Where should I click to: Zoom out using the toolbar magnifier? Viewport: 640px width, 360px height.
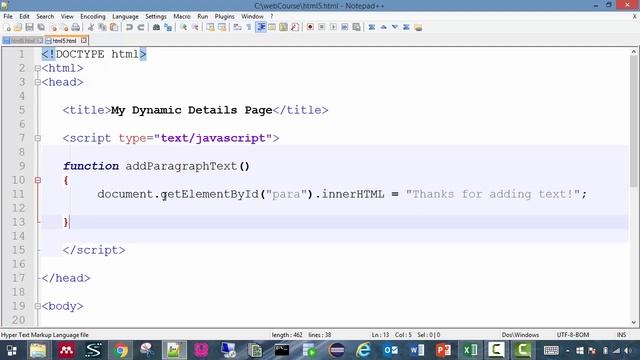(x=195, y=27)
